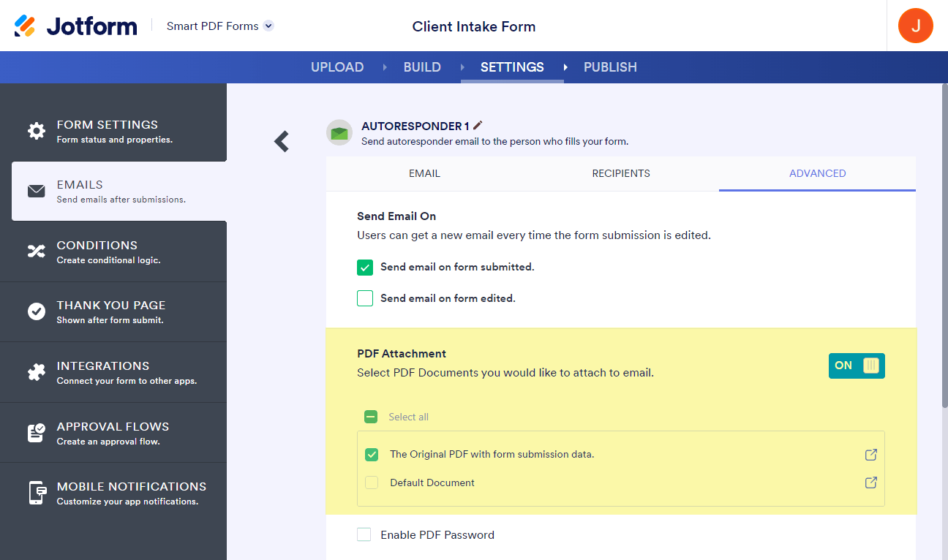Open Default Document external link icon
Viewport: 948px width, 560px height.
(870, 483)
